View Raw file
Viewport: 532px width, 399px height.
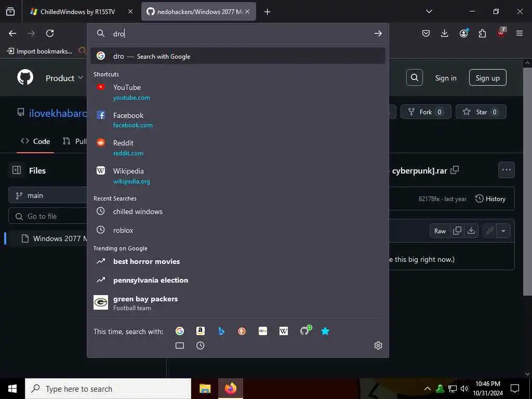440,231
